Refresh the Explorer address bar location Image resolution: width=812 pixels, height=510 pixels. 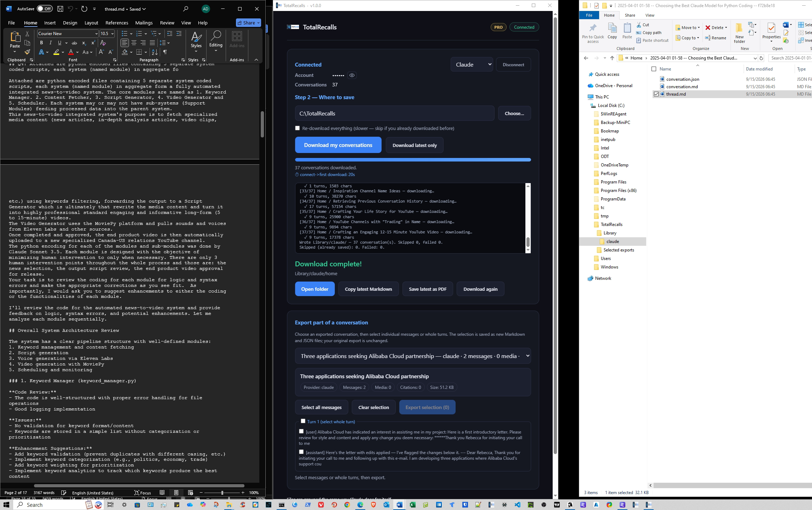coord(761,58)
